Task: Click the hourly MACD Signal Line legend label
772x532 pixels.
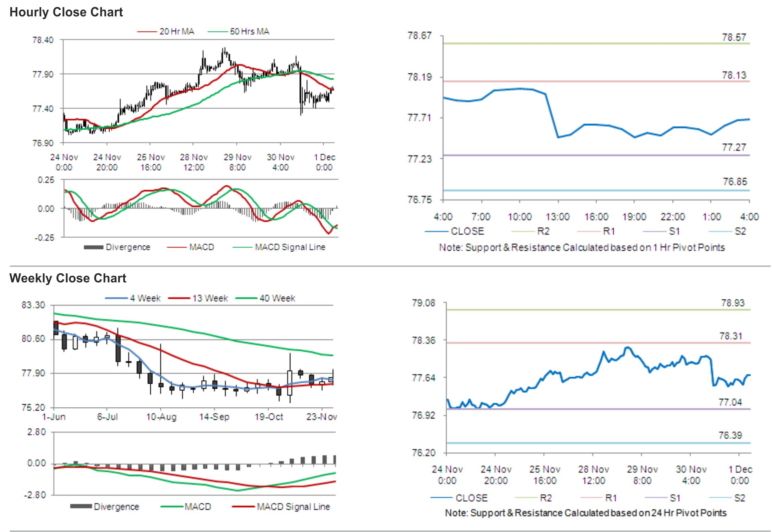Action: (x=290, y=247)
